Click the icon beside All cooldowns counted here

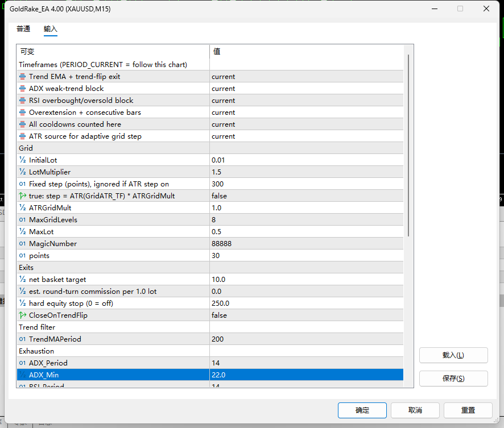tap(23, 124)
